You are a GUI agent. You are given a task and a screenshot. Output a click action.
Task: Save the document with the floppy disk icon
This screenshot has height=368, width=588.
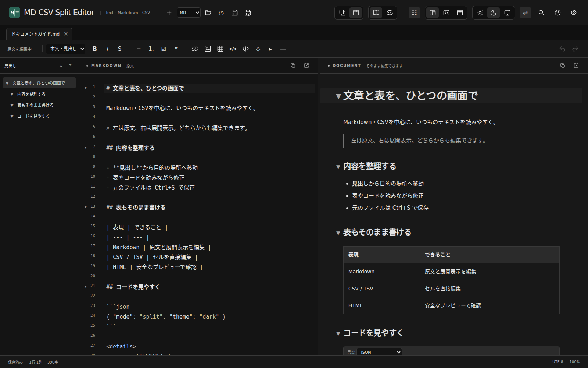[x=234, y=13]
